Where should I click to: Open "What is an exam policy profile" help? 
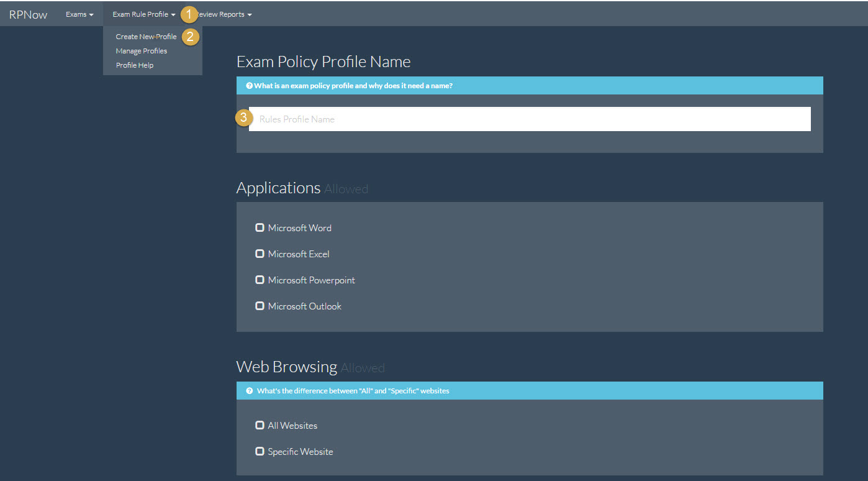click(353, 86)
